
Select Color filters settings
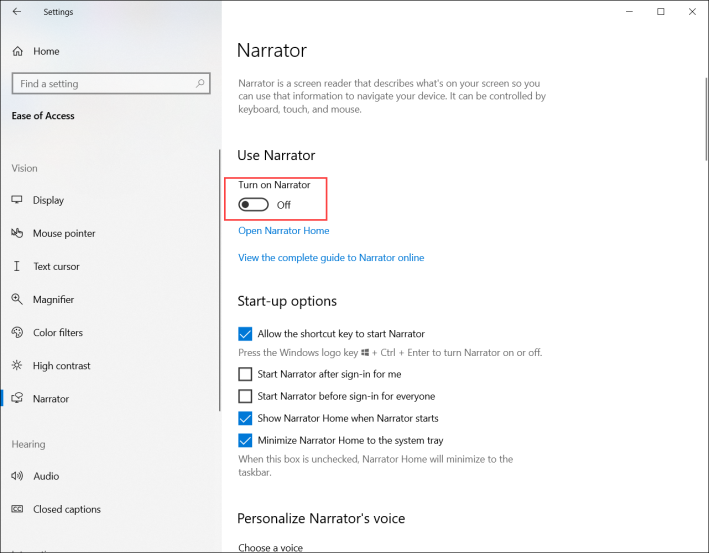pos(58,332)
